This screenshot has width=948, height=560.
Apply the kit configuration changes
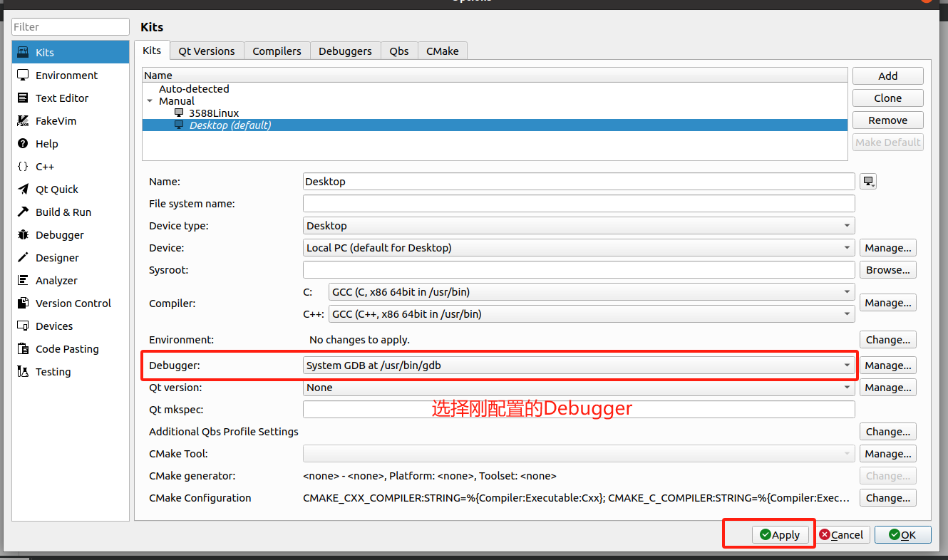[780, 534]
